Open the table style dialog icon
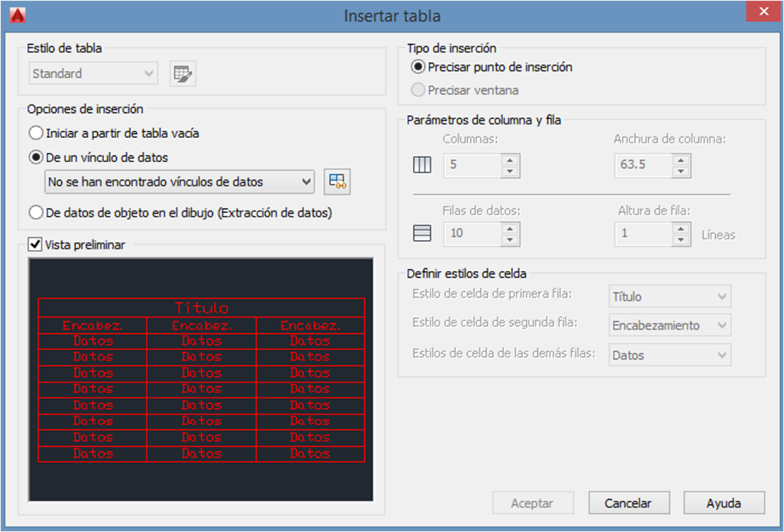Screen dimensions: 784x532 [183, 74]
